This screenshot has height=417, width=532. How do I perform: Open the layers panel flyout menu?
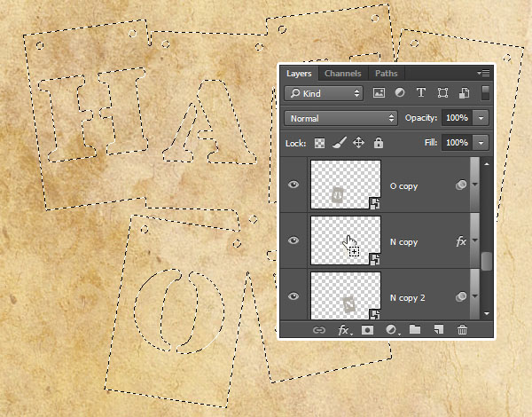click(x=483, y=74)
